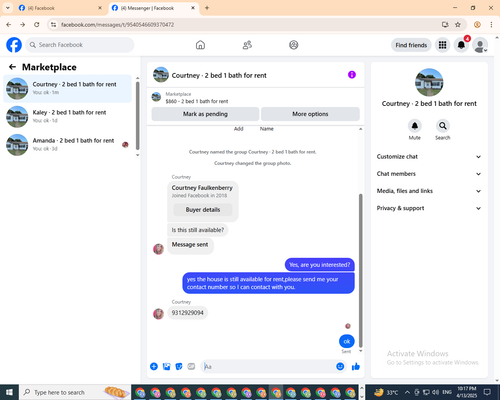Show hidden system tray icons chevron
Screen dimensions: 500x400
click(x=407, y=392)
